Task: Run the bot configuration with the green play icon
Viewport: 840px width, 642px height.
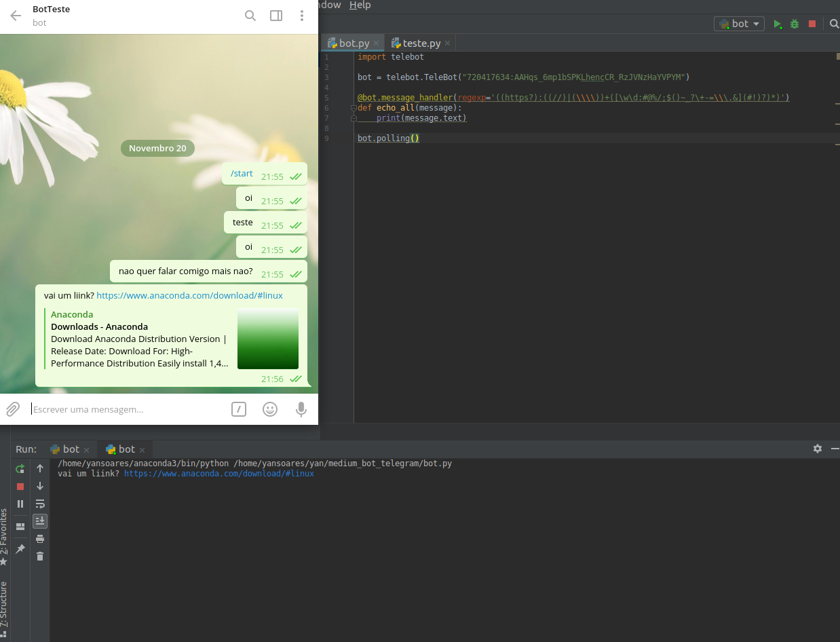Action: pyautogui.click(x=778, y=24)
